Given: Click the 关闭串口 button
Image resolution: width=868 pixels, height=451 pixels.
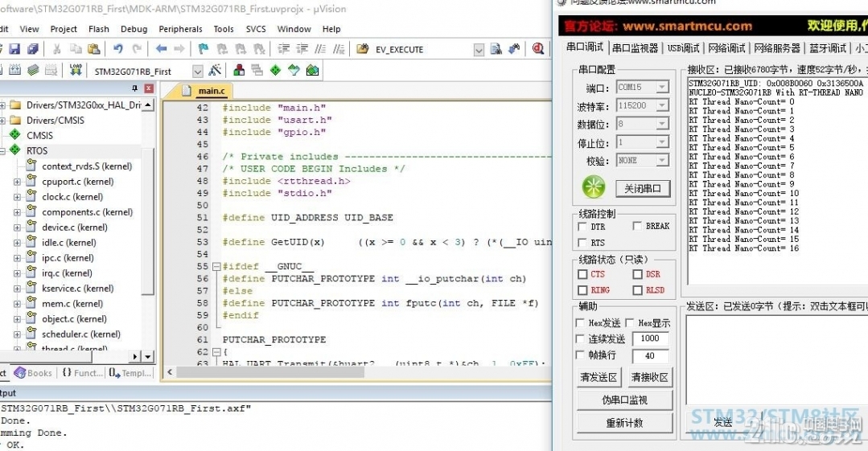Looking at the screenshot, I should (x=643, y=188).
